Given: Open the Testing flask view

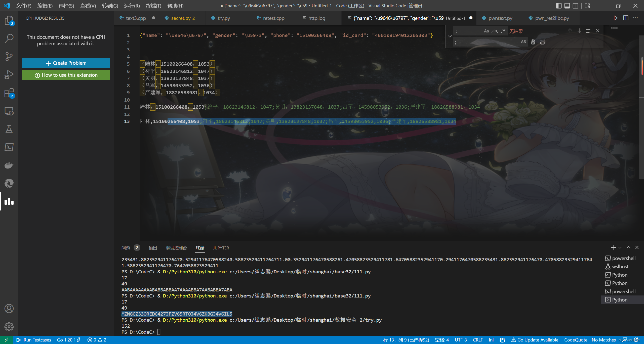Looking at the screenshot, I should tap(9, 129).
